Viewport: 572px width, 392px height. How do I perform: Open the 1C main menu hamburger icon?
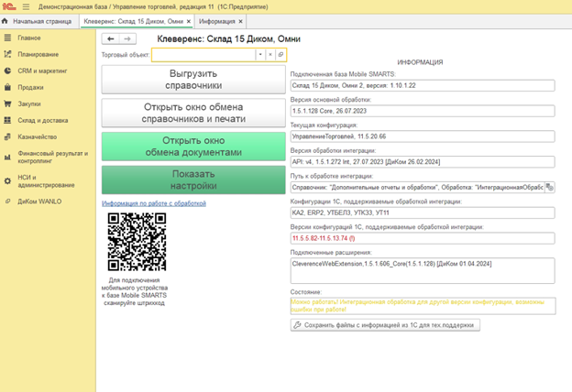coord(26,6)
